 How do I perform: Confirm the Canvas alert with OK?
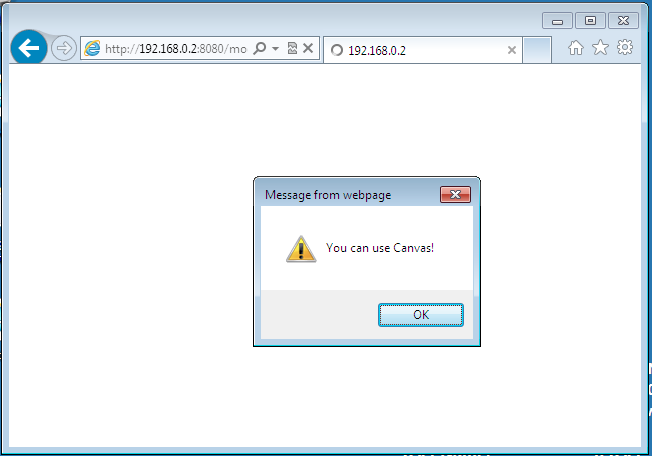421,315
